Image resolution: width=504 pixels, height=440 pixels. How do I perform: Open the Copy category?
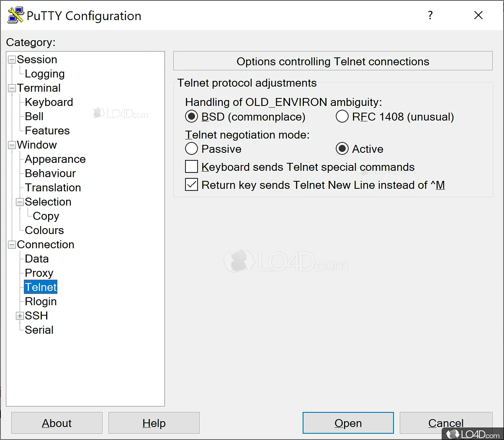(x=46, y=216)
